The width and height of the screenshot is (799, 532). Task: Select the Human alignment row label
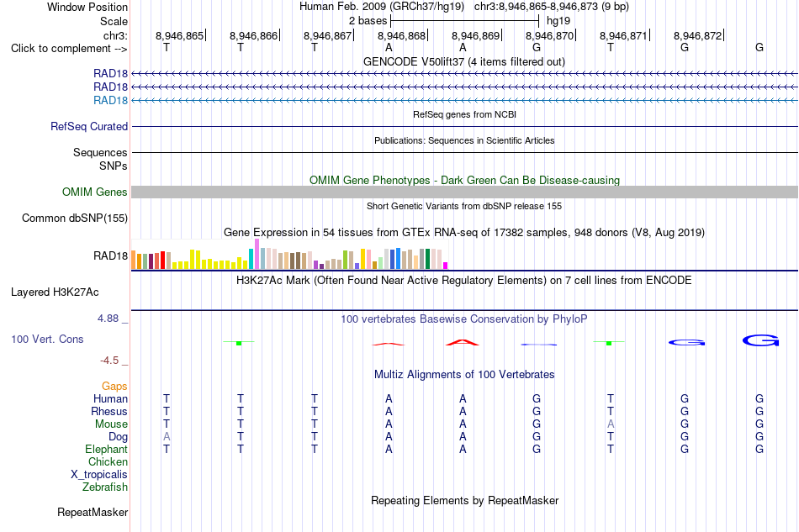click(x=110, y=398)
